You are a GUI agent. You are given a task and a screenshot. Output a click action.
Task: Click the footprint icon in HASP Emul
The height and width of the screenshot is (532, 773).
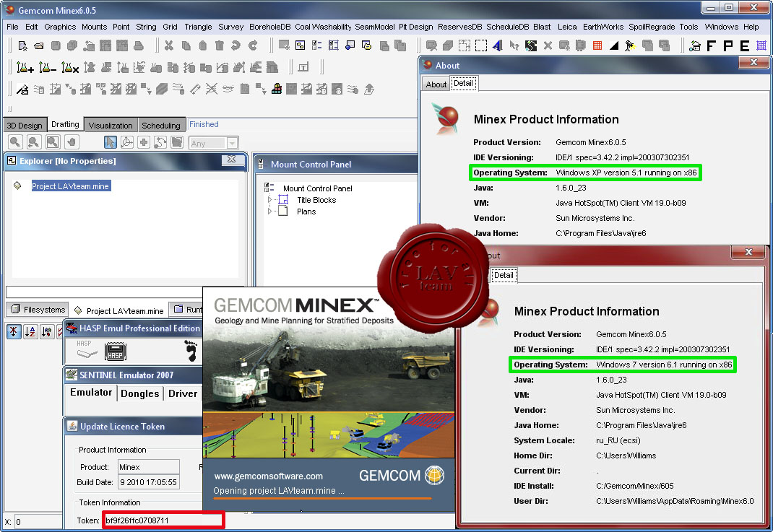point(191,350)
